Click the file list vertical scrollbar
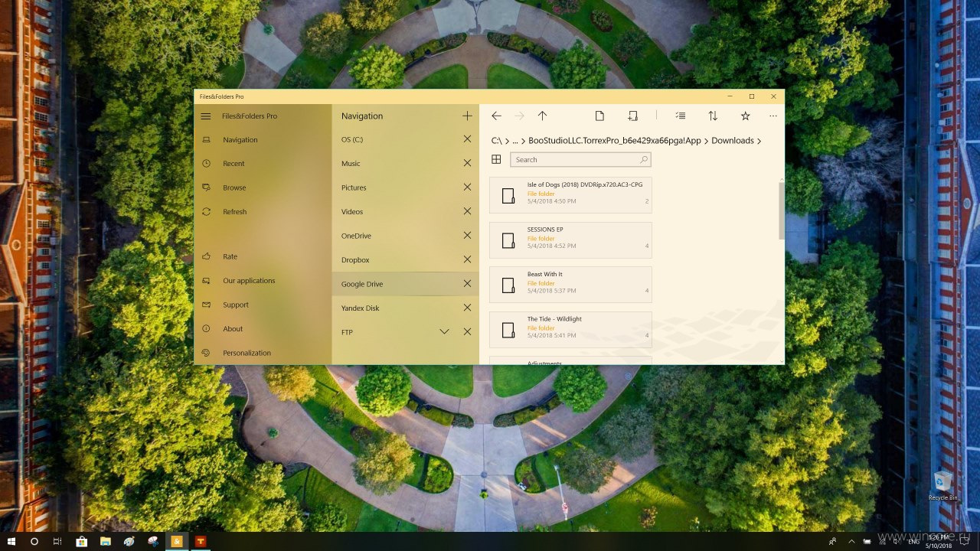 coord(781,211)
